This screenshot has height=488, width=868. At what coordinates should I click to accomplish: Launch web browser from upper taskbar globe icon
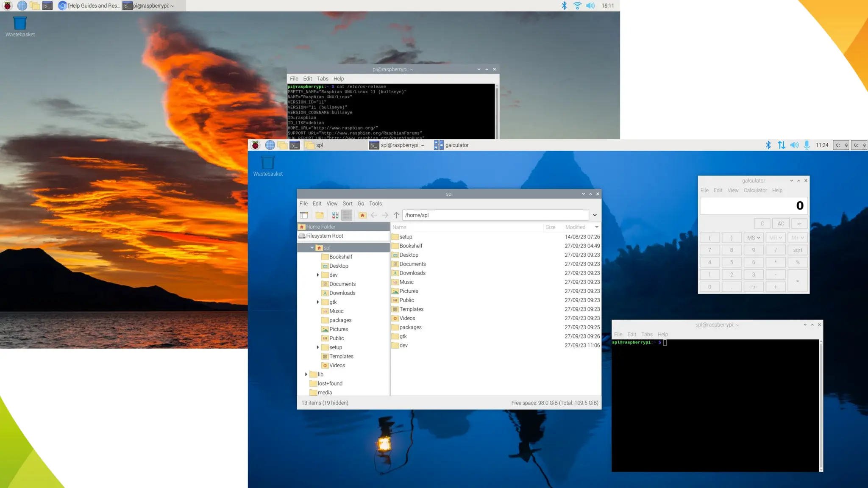22,6
